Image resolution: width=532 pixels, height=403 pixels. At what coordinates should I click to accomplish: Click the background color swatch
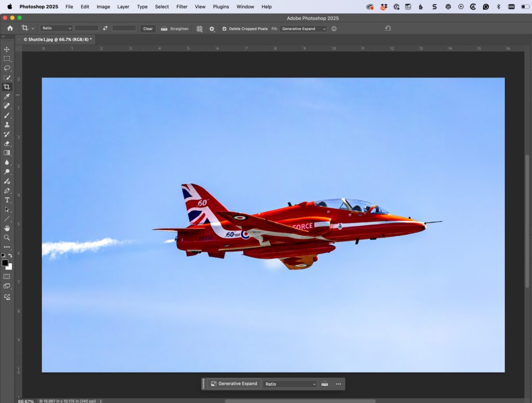[x=10, y=267]
